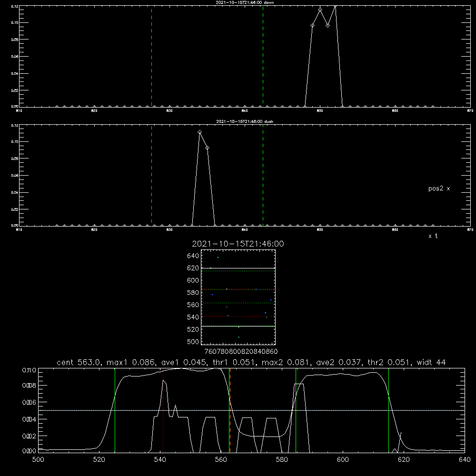Click the green vertical line near 525 in bottom plot
476x476 pixels.
115,410
